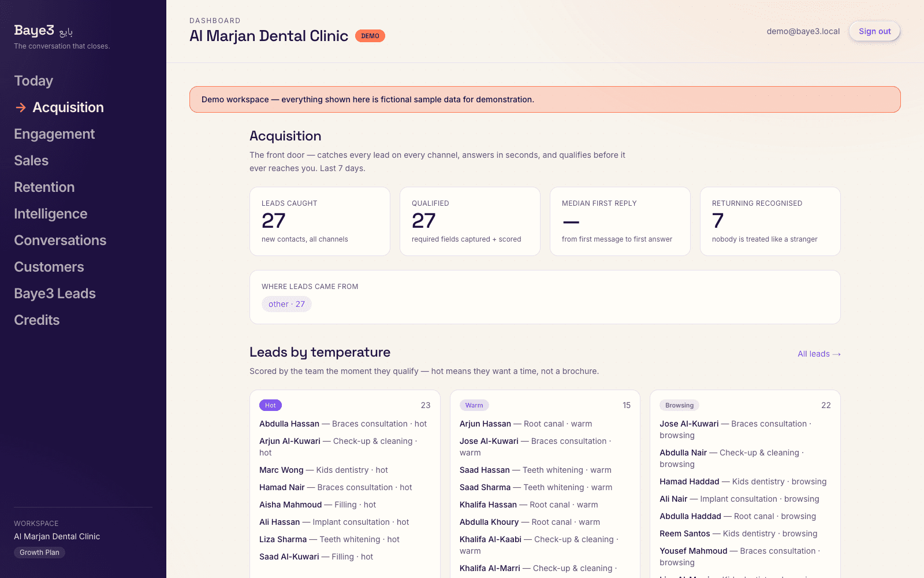Click the Baye3 logo in the sidebar
Screen dimensions: 924x578
(x=43, y=31)
